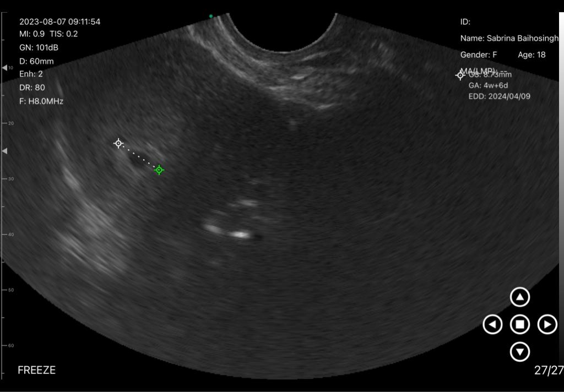
Task: Click the EDD: 2024/04/09 due date
Action: click(x=499, y=96)
